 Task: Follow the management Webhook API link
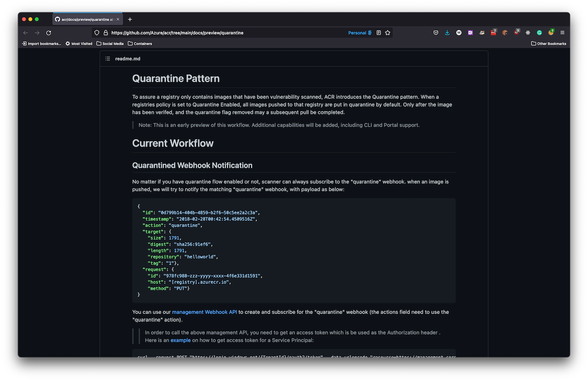pos(204,312)
